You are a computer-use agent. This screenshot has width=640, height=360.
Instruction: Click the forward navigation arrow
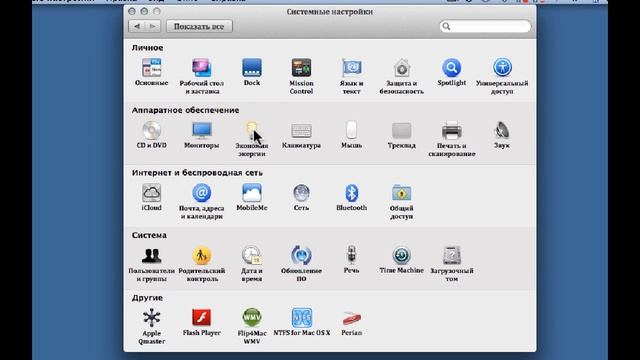(152, 27)
